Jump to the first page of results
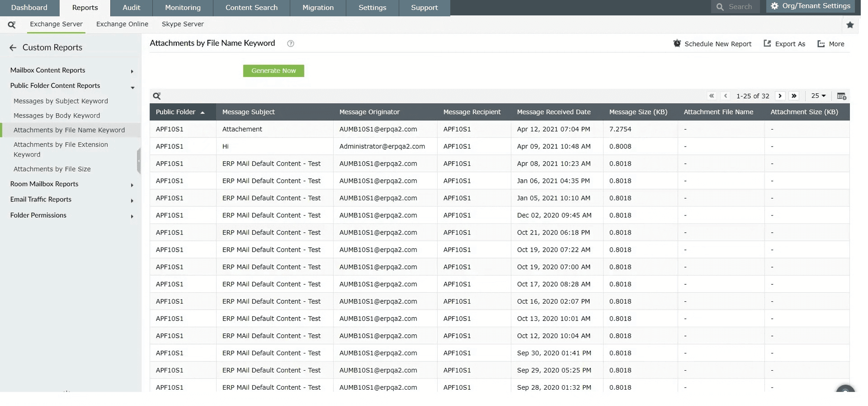 coord(712,96)
